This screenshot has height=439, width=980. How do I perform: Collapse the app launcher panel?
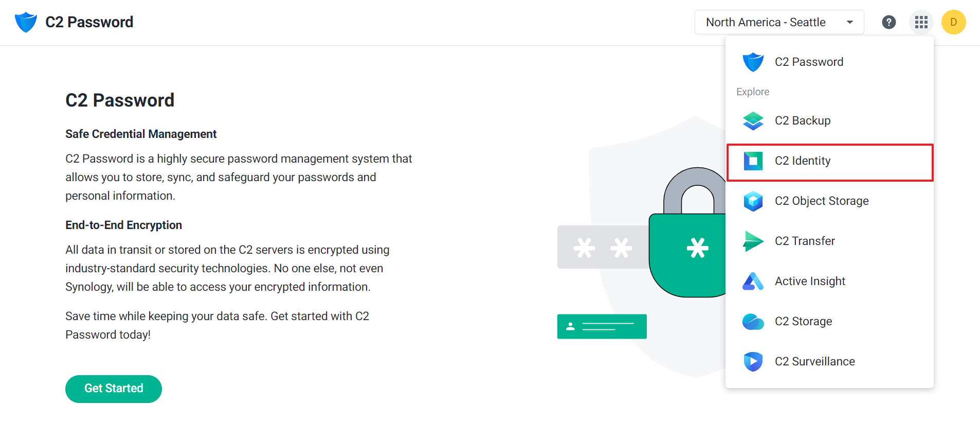tap(921, 22)
